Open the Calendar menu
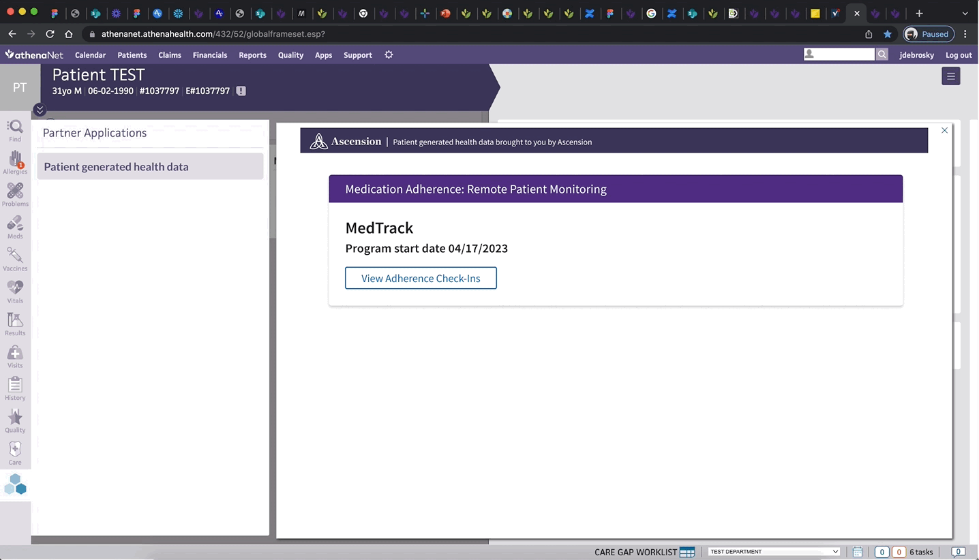This screenshot has height=560, width=979. point(90,55)
